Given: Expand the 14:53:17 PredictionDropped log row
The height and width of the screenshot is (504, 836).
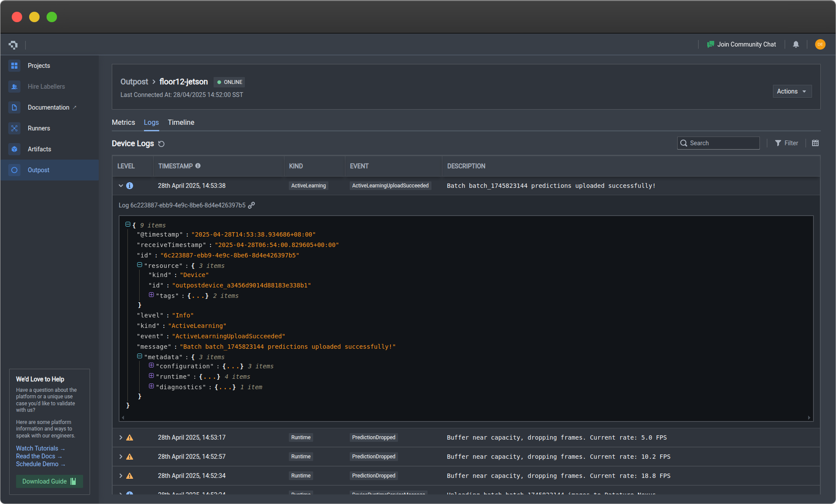Looking at the screenshot, I should [121, 437].
